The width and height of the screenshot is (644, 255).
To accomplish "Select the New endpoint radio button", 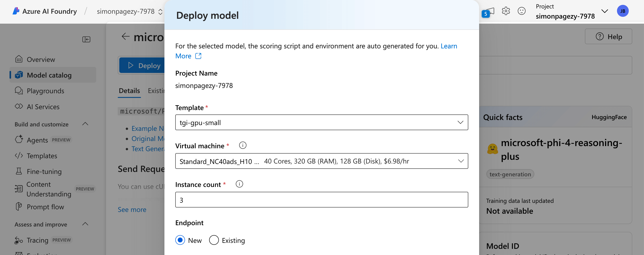I will [180, 240].
